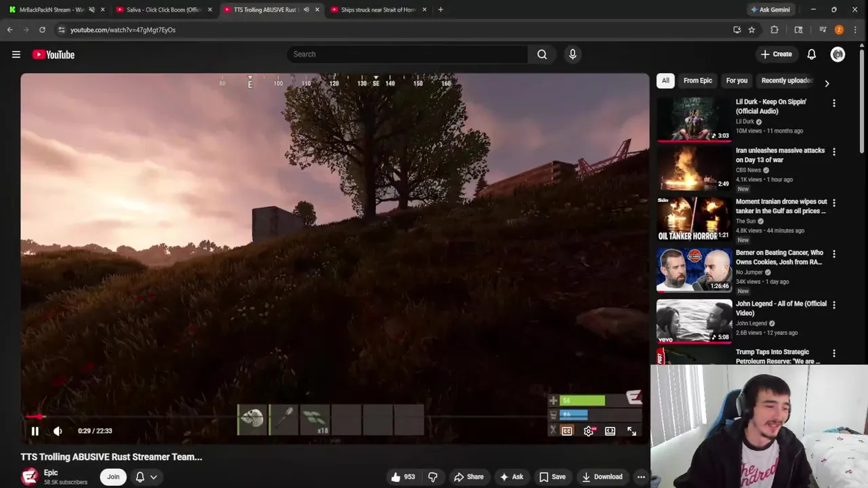This screenshot has height=488, width=868.
Task: Select the Recently uploaded filter chip
Action: click(787, 81)
